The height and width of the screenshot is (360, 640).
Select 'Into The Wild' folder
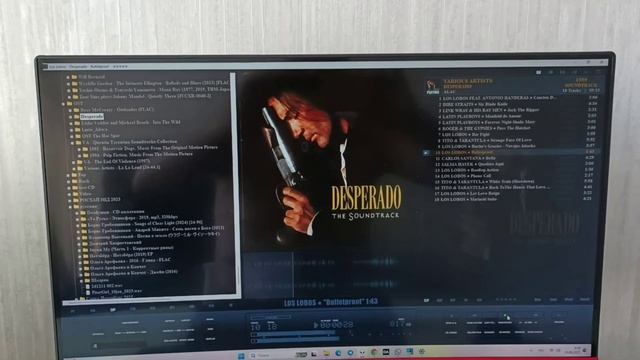point(131,122)
